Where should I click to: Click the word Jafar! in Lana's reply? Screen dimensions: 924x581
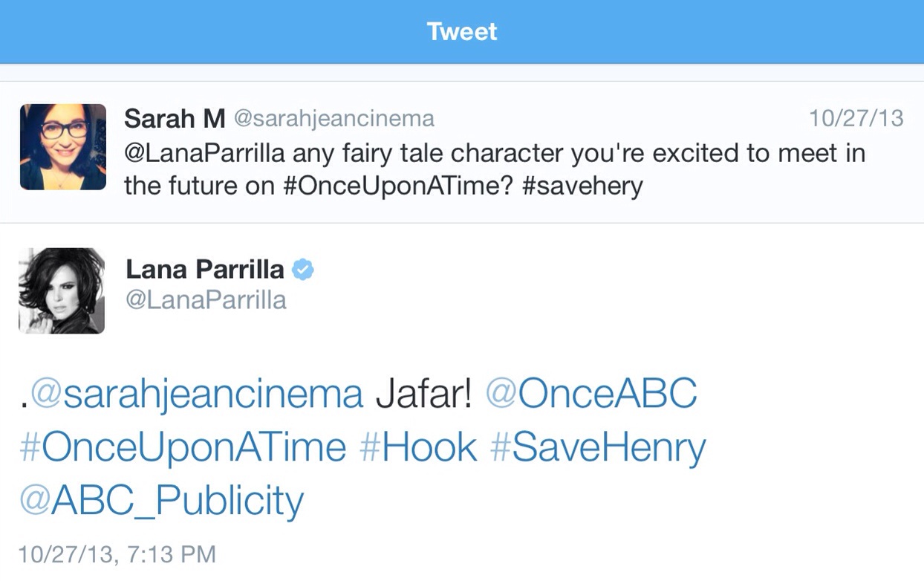423,395
